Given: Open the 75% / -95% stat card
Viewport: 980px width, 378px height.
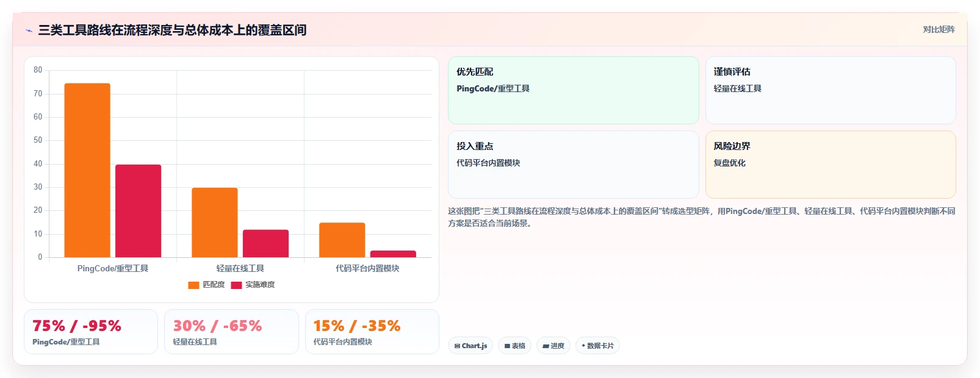Looking at the screenshot, I should pos(91,332).
